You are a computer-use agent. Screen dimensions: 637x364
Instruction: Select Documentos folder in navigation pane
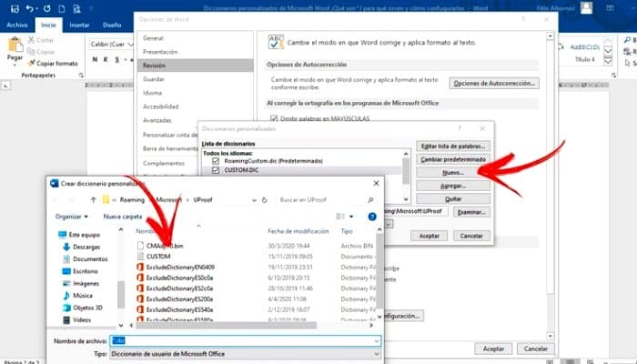(86, 258)
